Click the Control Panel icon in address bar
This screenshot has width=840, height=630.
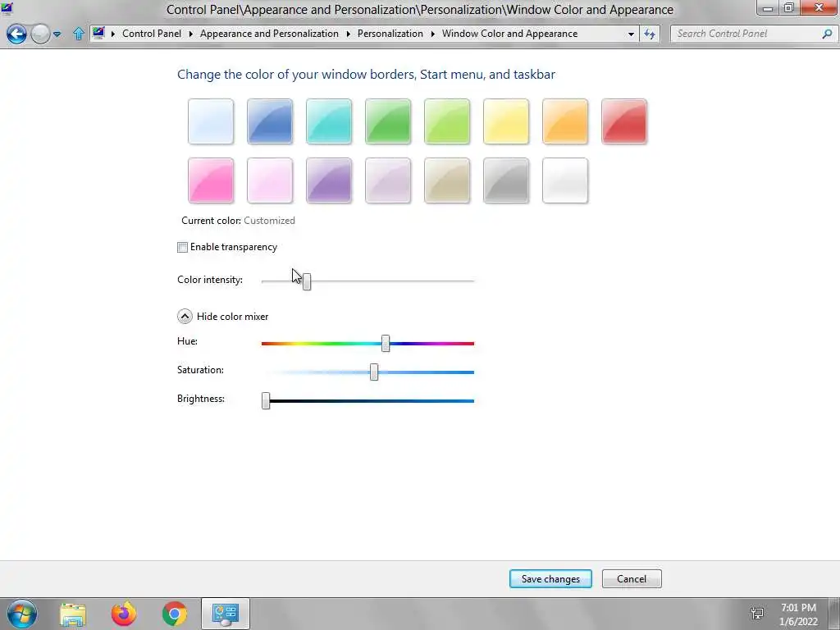click(x=98, y=33)
